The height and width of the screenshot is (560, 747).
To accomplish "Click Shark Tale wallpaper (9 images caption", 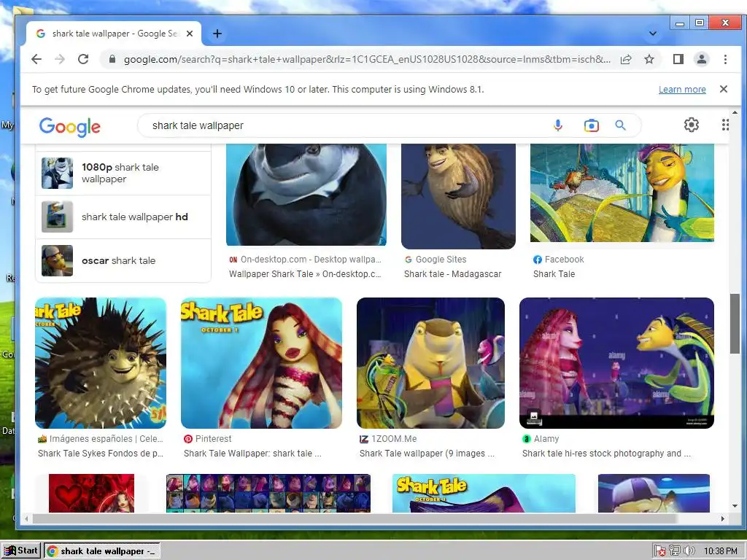I will click(x=427, y=454).
